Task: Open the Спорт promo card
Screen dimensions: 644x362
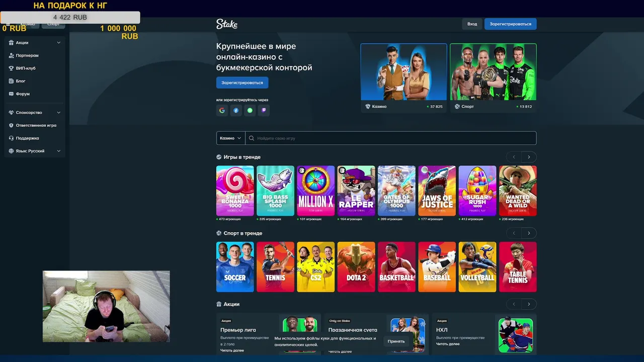Action: click(493, 78)
